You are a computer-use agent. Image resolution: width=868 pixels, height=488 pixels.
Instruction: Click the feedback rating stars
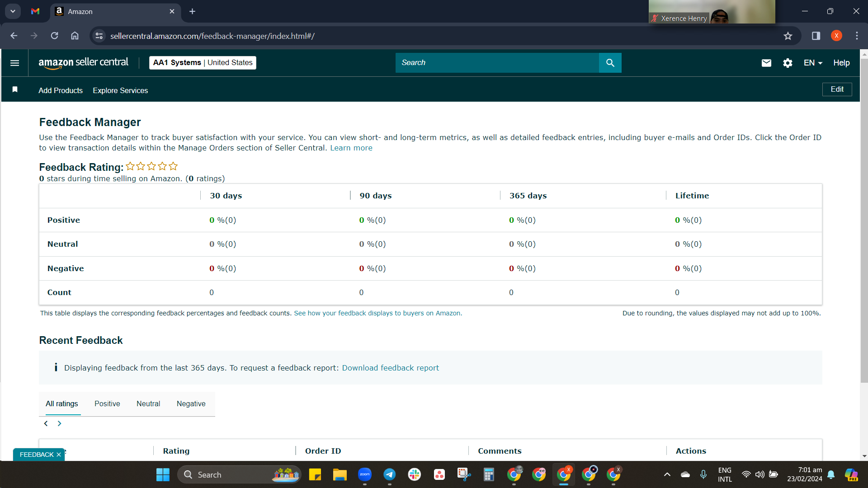(152, 166)
